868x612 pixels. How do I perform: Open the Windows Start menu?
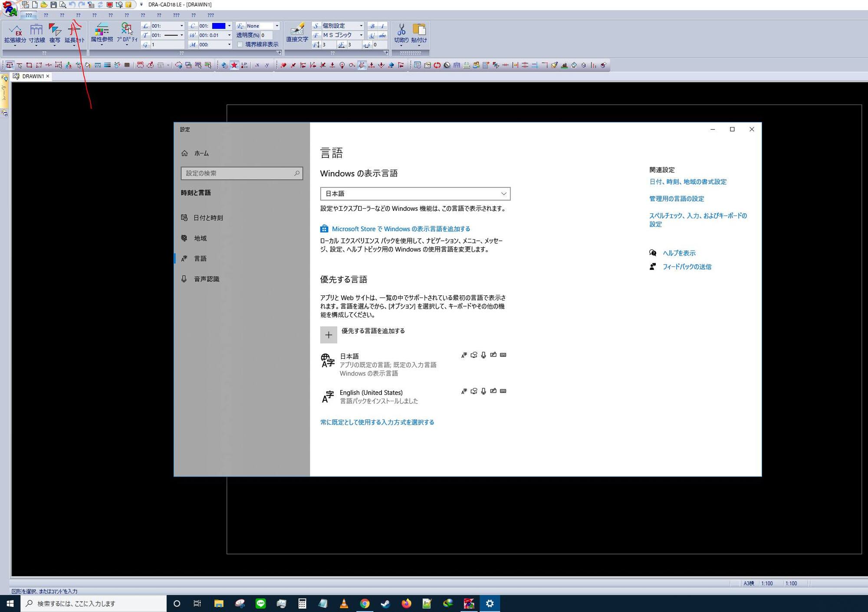[x=10, y=603]
